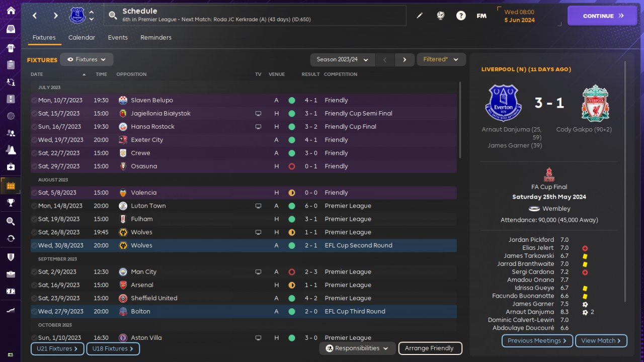644x362 pixels.
Task: Open the Competitions trophy icon
Action: click(x=11, y=203)
